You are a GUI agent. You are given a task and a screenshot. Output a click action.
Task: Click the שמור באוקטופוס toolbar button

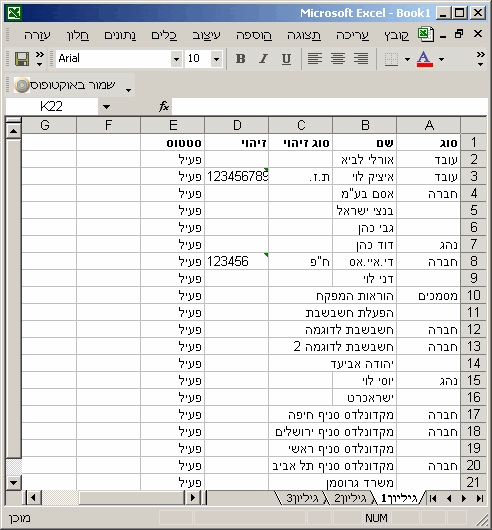pos(65,85)
